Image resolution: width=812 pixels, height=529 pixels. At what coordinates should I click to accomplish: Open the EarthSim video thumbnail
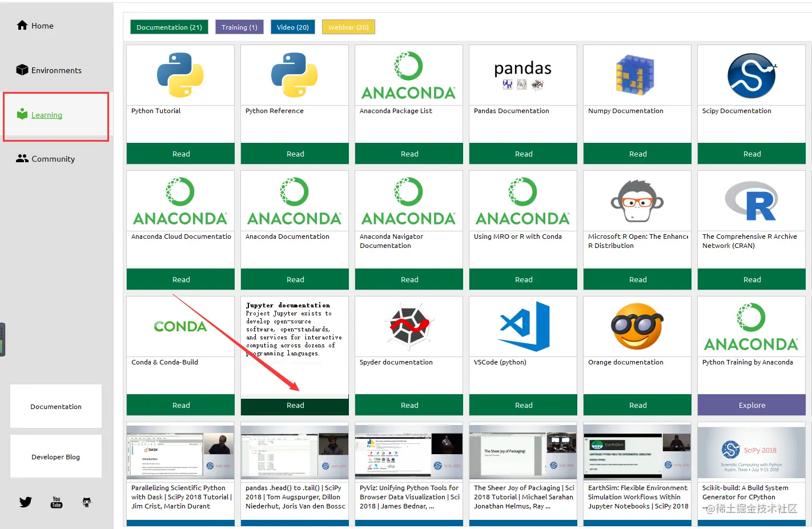pyautogui.click(x=637, y=451)
